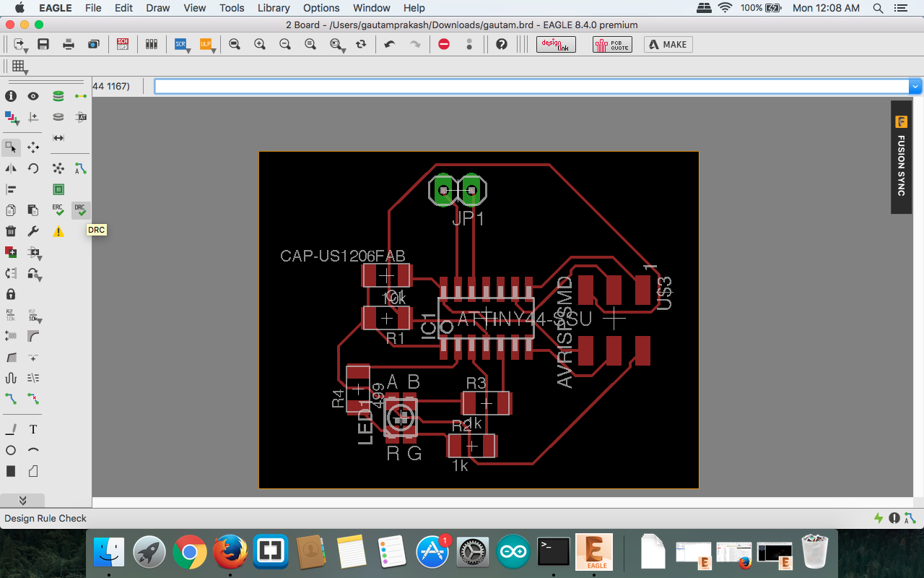Open the Edit menu
The image size is (924, 578).
click(123, 8)
